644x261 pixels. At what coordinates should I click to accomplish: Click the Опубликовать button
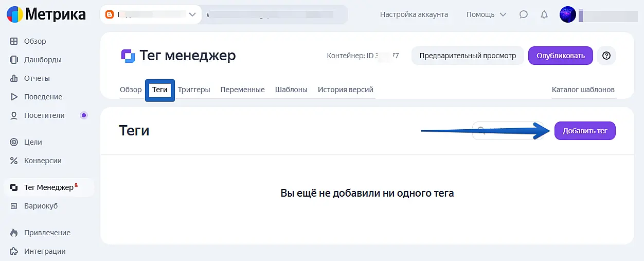click(561, 56)
